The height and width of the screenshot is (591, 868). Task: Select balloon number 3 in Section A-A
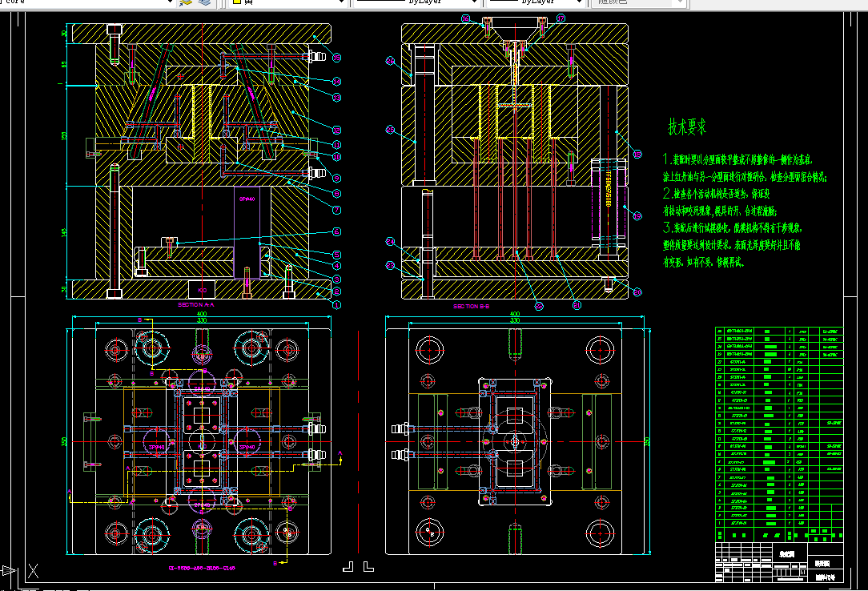click(336, 279)
